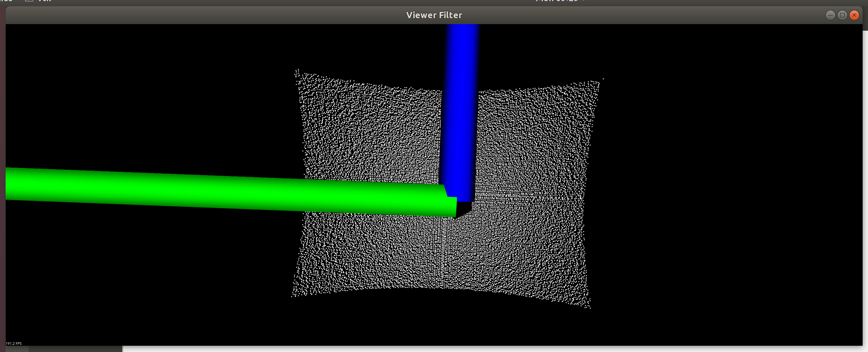
Task: Close the Viewer Filter window
Action: (x=855, y=15)
